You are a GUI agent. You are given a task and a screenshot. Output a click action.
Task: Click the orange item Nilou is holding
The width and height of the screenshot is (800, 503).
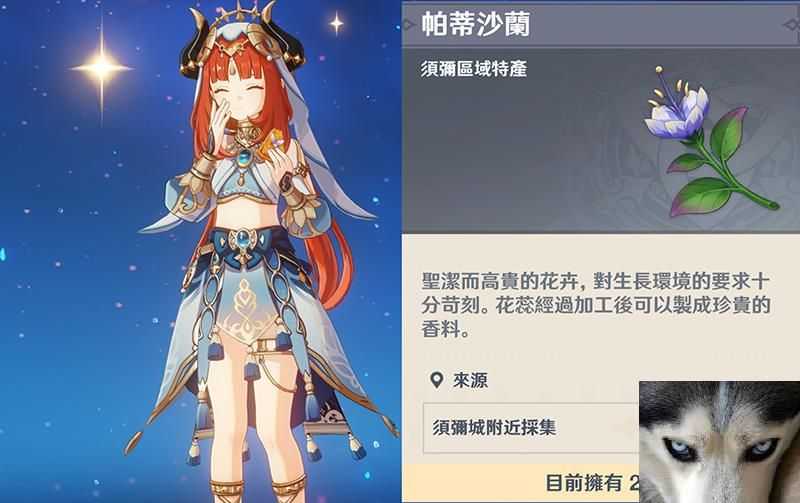[x=270, y=143]
